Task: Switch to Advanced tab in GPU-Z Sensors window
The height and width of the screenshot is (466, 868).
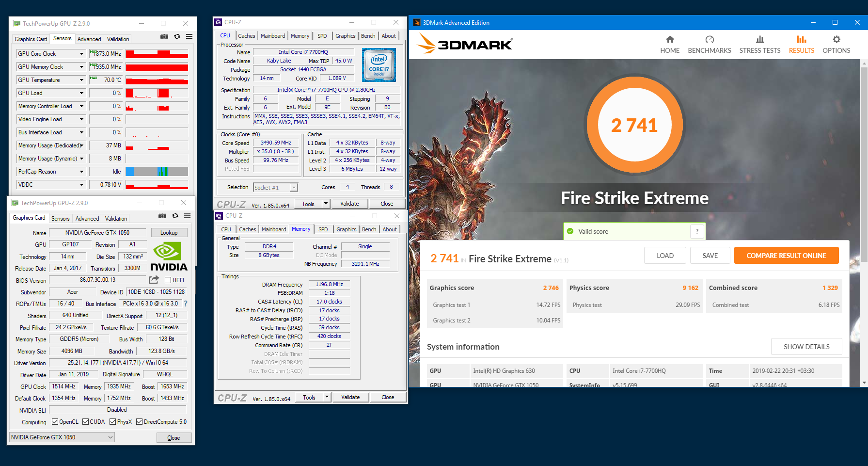Action: tap(89, 39)
